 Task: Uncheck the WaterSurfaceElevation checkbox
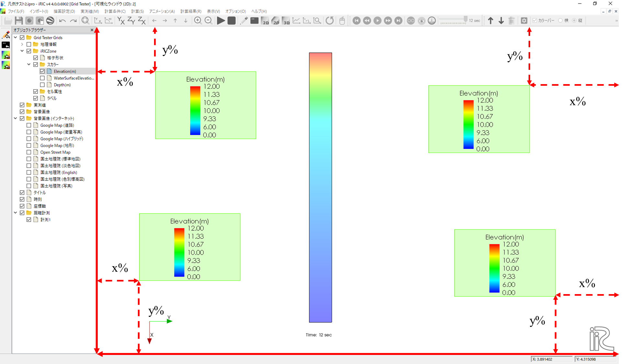pos(42,78)
